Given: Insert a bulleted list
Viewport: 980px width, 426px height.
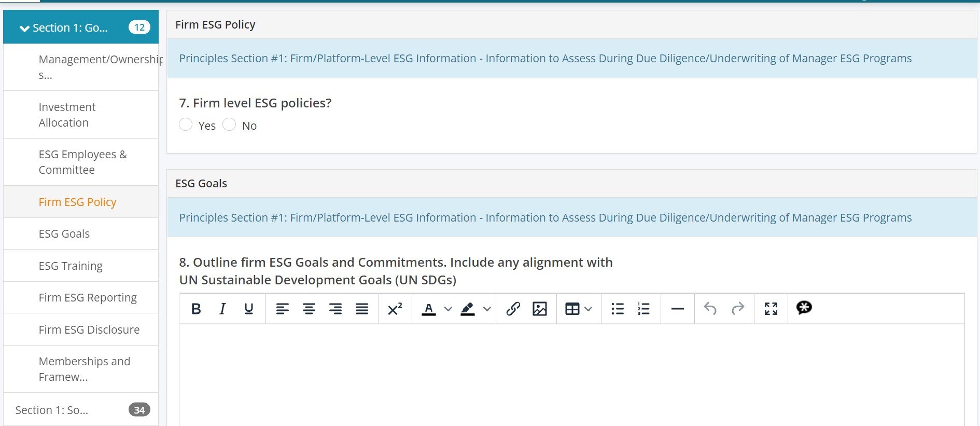Looking at the screenshot, I should click(x=618, y=309).
